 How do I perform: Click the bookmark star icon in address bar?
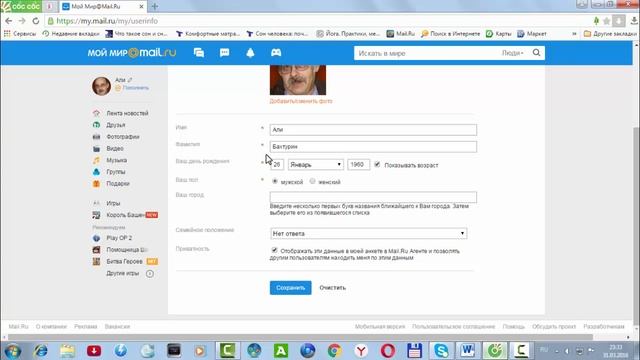607,21
